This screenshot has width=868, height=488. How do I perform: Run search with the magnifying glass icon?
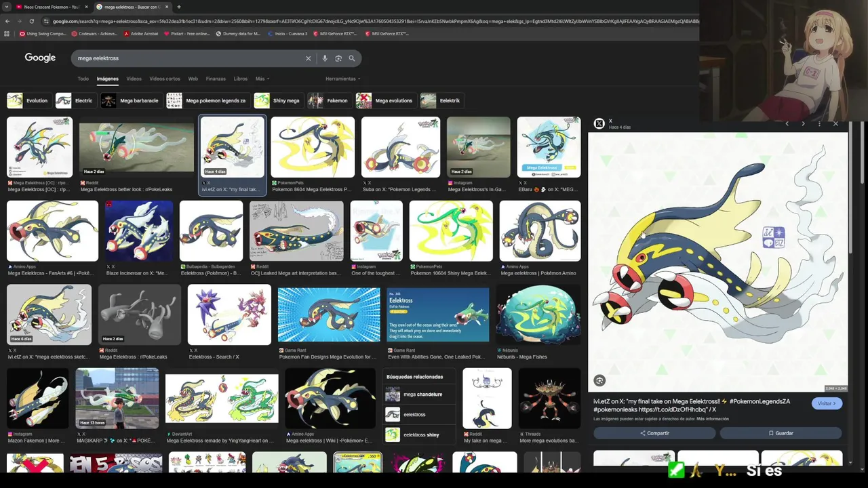coord(351,58)
